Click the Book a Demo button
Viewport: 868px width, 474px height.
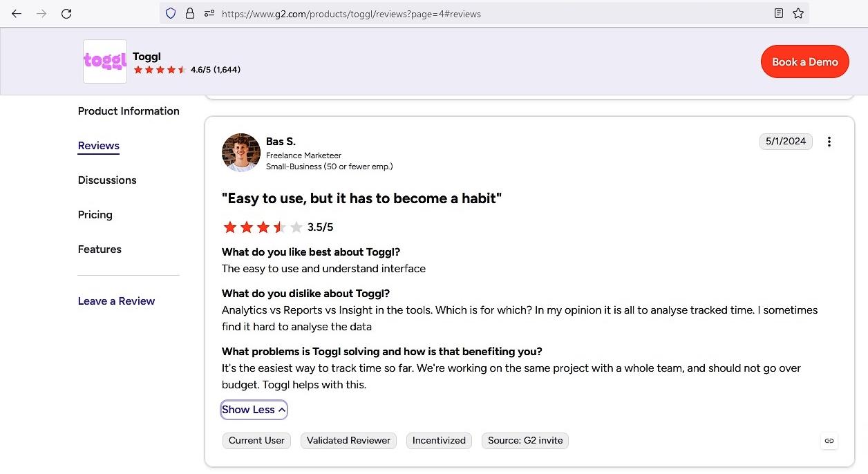coord(805,61)
